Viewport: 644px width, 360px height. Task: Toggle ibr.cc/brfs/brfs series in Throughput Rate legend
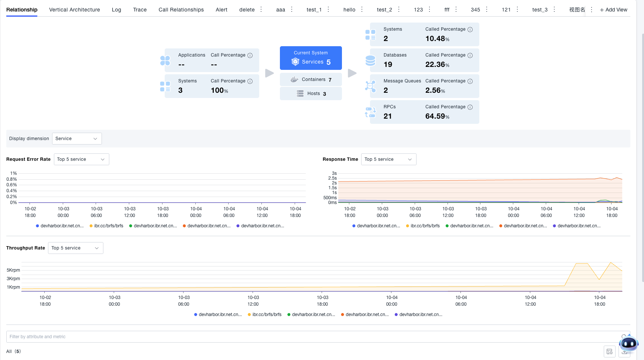(x=267, y=315)
